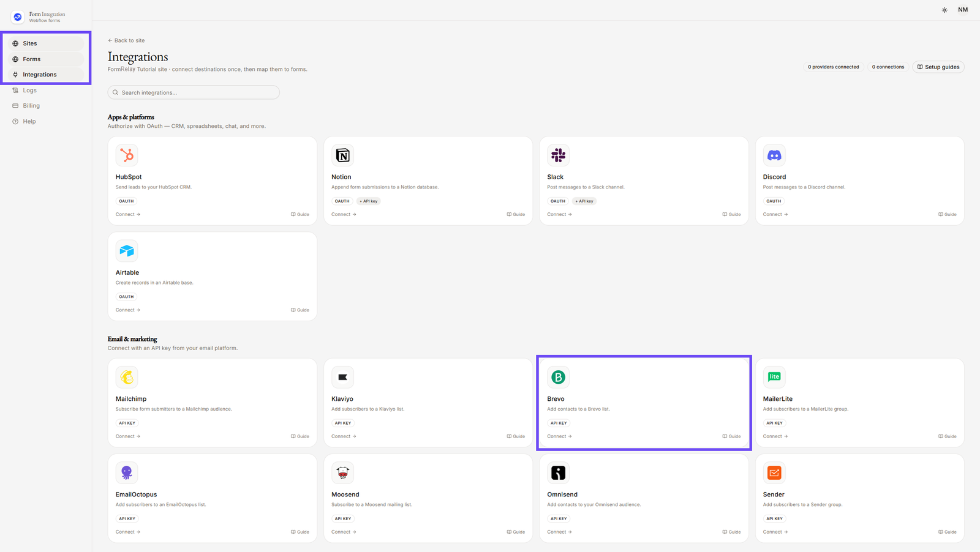Connect the Discord integration
The width and height of the screenshot is (980, 552).
point(775,214)
